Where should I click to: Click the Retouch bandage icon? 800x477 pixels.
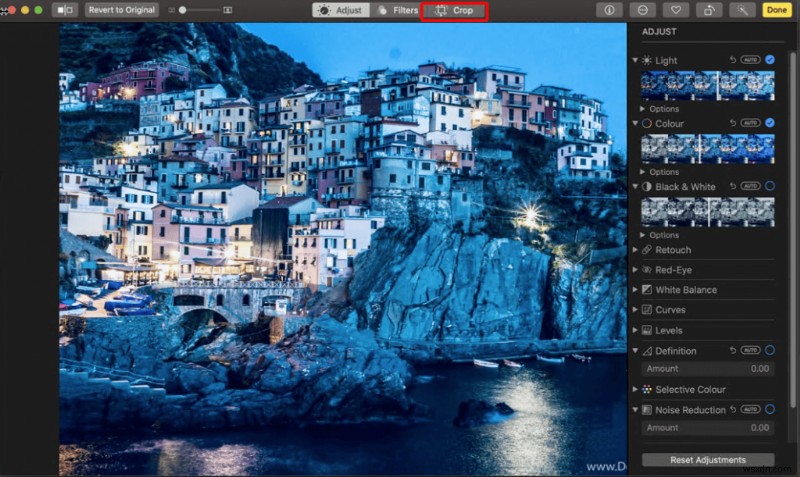[646, 250]
